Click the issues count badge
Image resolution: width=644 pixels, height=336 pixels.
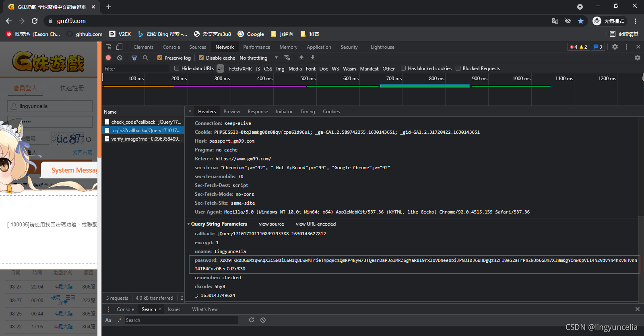[598, 47]
